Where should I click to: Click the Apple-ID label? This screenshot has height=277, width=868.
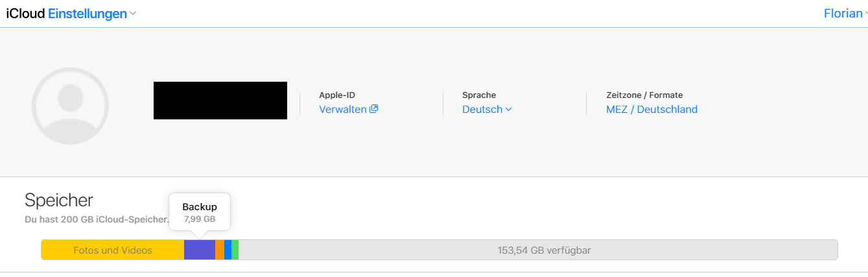point(337,95)
